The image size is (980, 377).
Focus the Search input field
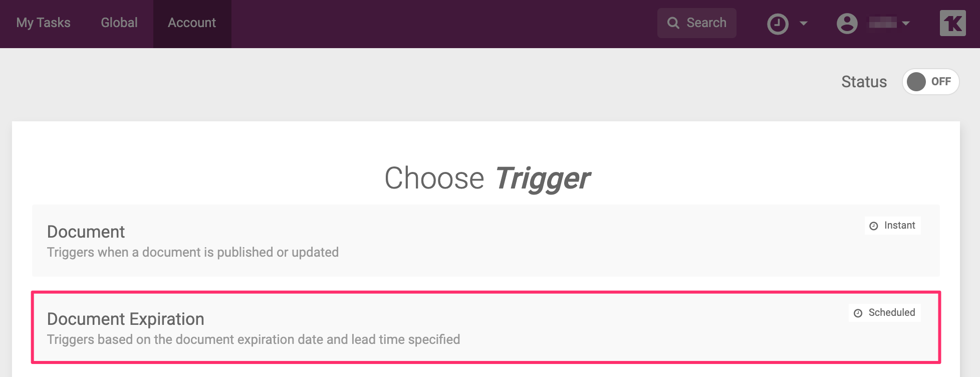pyautogui.click(x=706, y=23)
